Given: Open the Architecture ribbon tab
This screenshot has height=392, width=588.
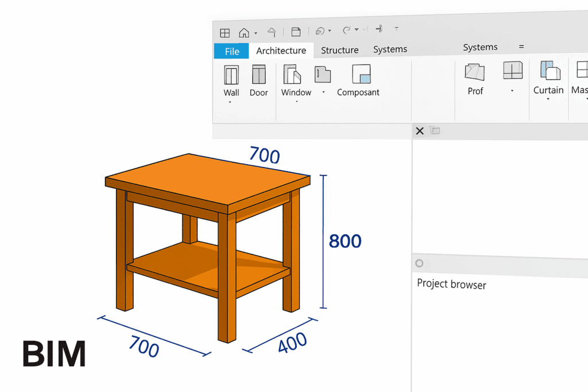Looking at the screenshot, I should click(281, 51).
